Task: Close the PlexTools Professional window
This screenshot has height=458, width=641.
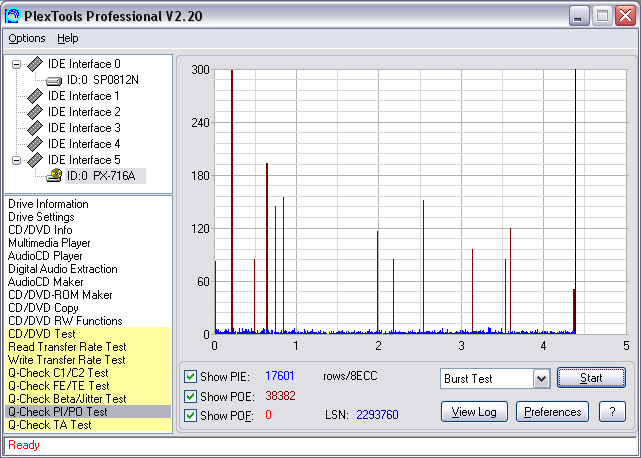Action: coord(626,16)
